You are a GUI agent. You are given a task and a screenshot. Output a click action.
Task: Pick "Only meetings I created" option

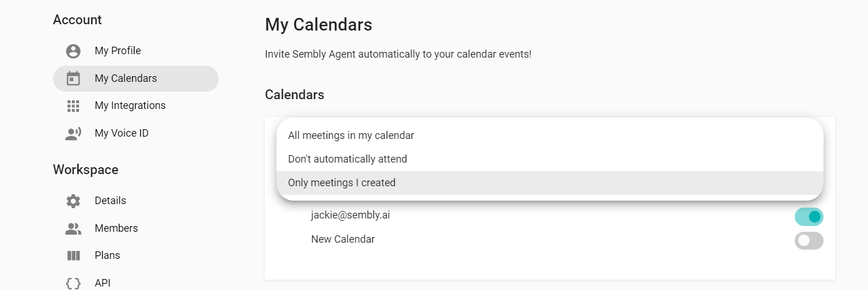point(342,183)
